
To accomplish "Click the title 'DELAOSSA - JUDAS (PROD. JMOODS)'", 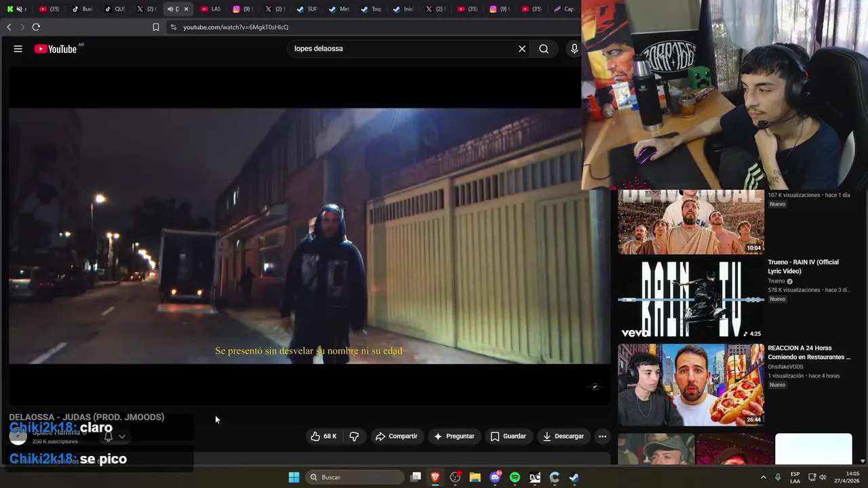I will pyautogui.click(x=87, y=417).
